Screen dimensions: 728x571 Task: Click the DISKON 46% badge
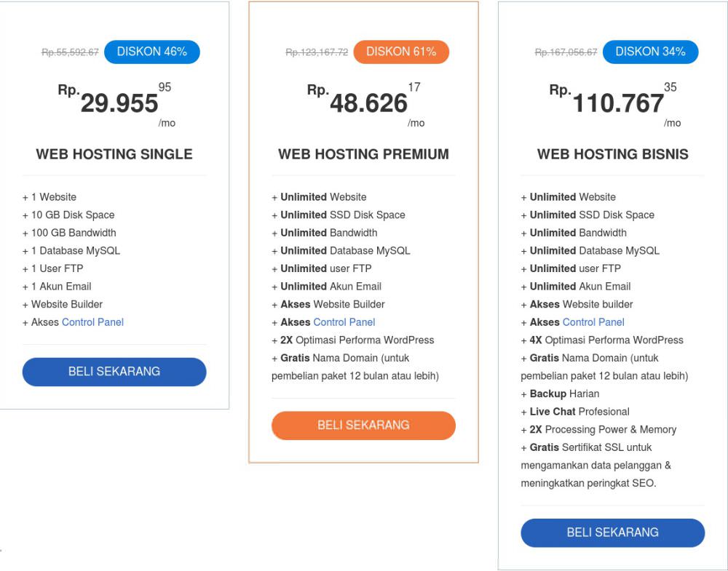[151, 52]
